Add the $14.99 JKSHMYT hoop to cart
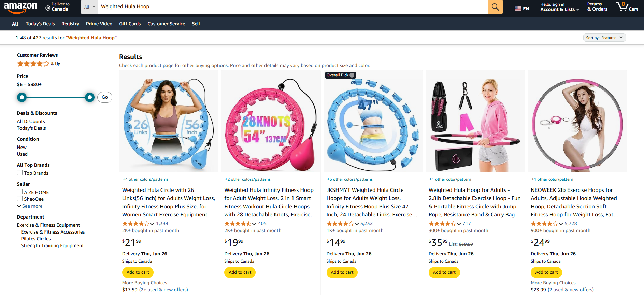This screenshot has width=644, height=295. 342,272
